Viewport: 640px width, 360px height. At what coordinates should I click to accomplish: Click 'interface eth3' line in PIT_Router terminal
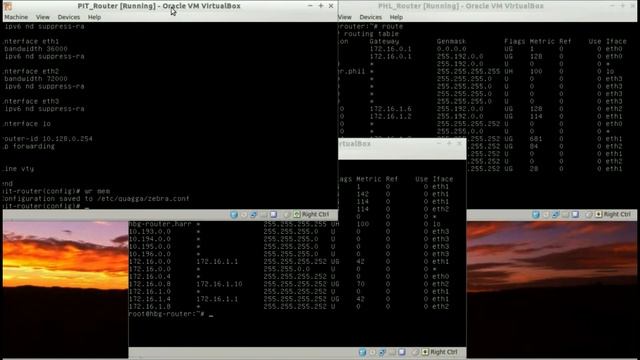coord(31,101)
